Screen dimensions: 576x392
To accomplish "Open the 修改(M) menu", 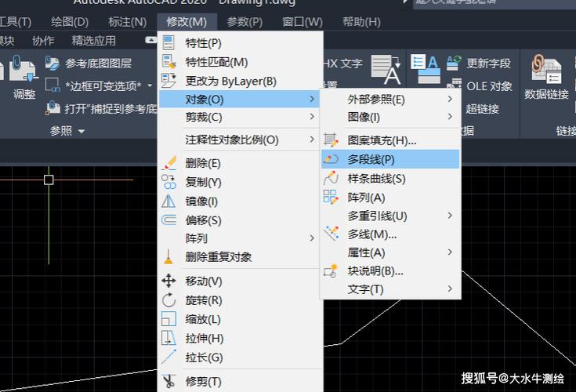I will (x=187, y=22).
